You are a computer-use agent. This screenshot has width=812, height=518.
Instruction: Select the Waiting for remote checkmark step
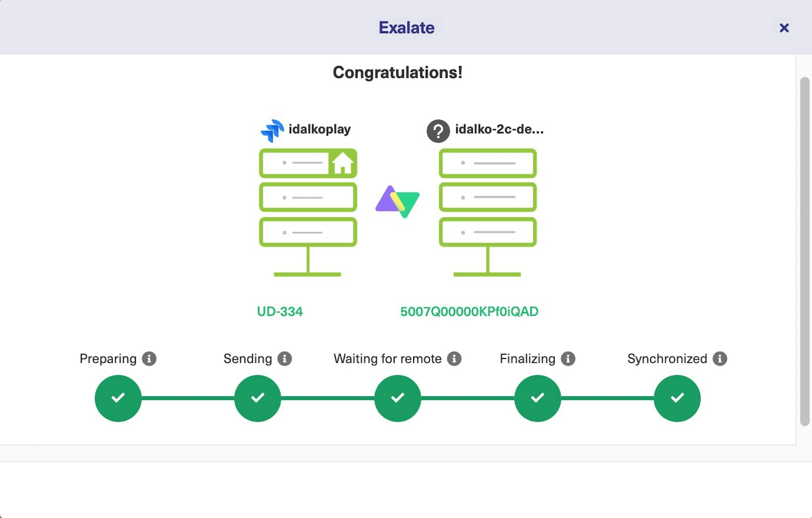tap(397, 398)
